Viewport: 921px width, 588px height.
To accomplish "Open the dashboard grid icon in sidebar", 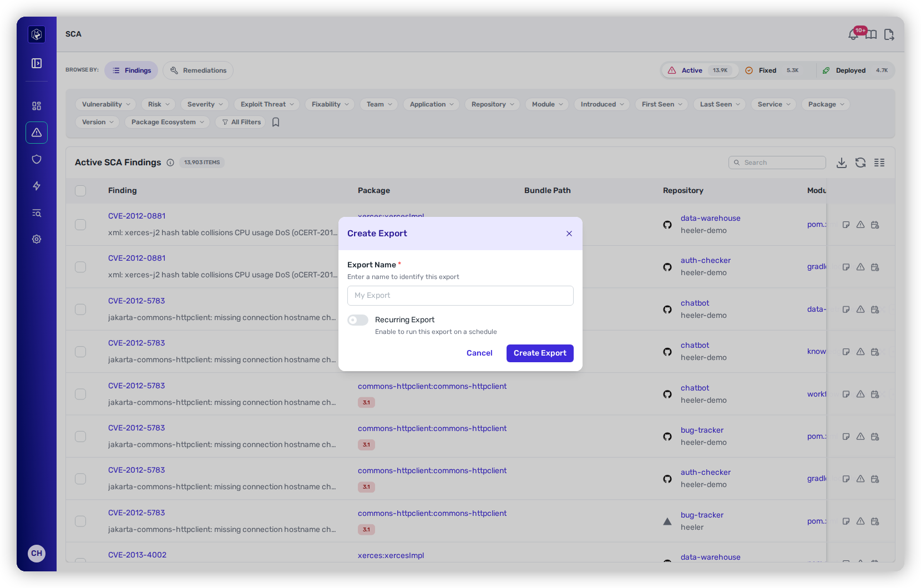I will pyautogui.click(x=37, y=106).
